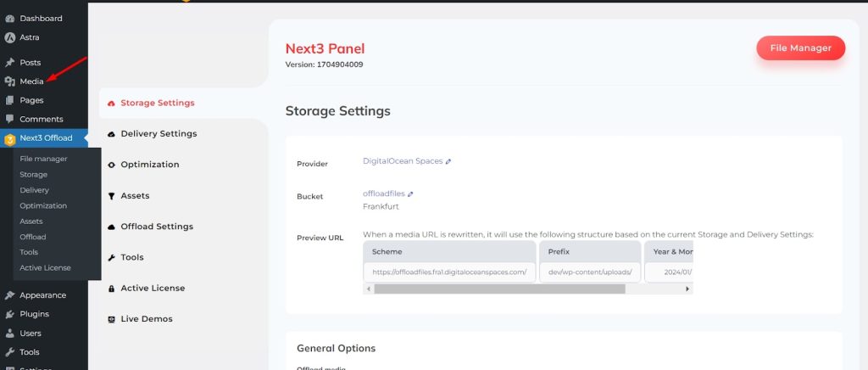The image size is (868, 370).
Task: Click the Frankfurt region text
Action: tap(381, 206)
